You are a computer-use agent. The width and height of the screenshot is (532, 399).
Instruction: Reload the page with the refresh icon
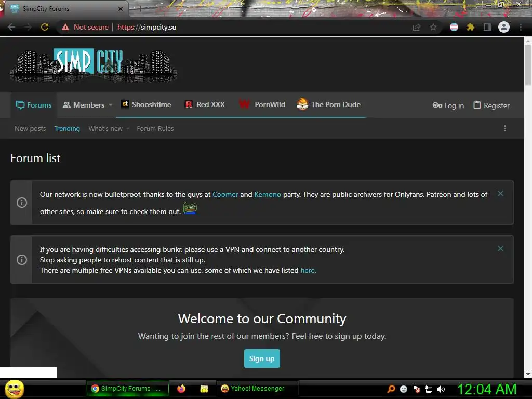(45, 27)
